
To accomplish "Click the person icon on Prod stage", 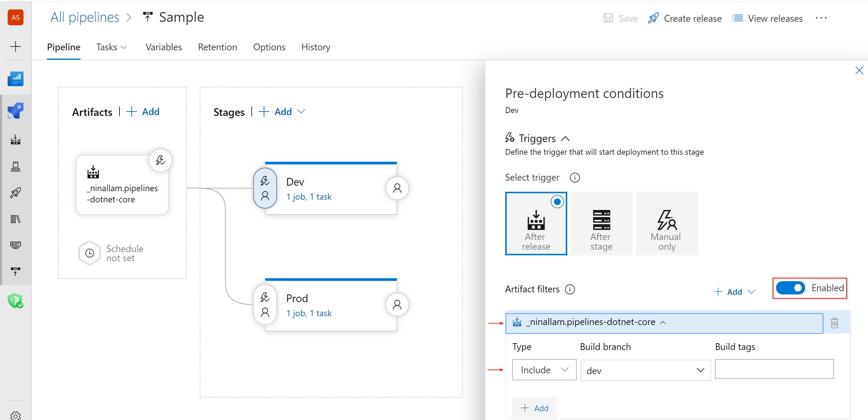I will click(x=397, y=304).
